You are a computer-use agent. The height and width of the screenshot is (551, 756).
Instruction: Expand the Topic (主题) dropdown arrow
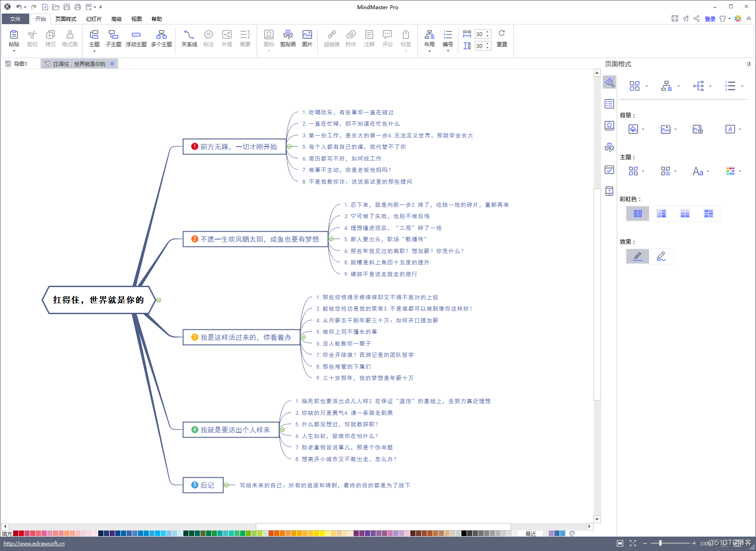pos(94,51)
